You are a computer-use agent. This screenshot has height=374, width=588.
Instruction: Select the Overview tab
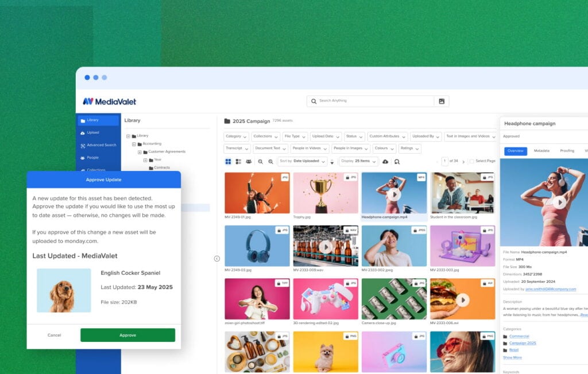516,151
